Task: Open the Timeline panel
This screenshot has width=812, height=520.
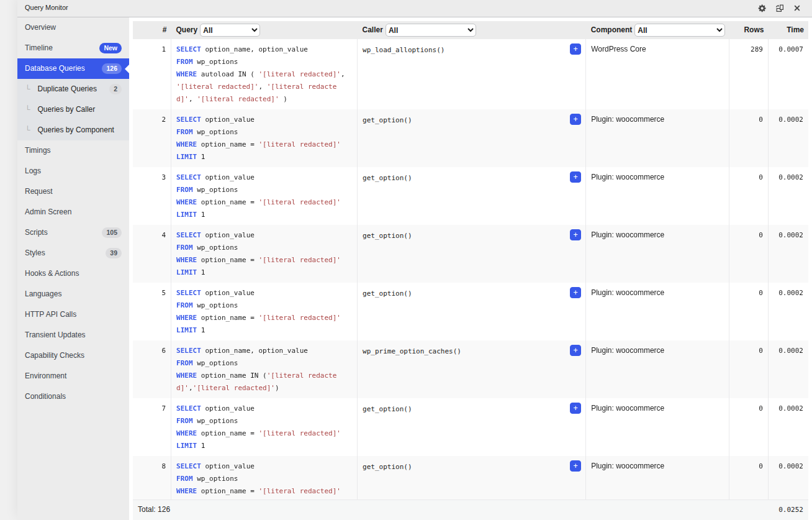Action: pos(73,48)
